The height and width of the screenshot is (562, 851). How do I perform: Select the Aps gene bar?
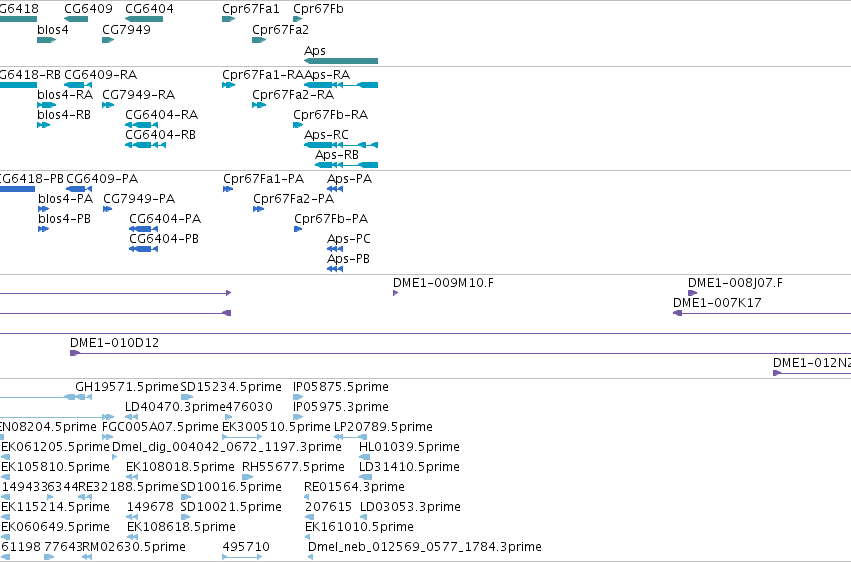341,61
